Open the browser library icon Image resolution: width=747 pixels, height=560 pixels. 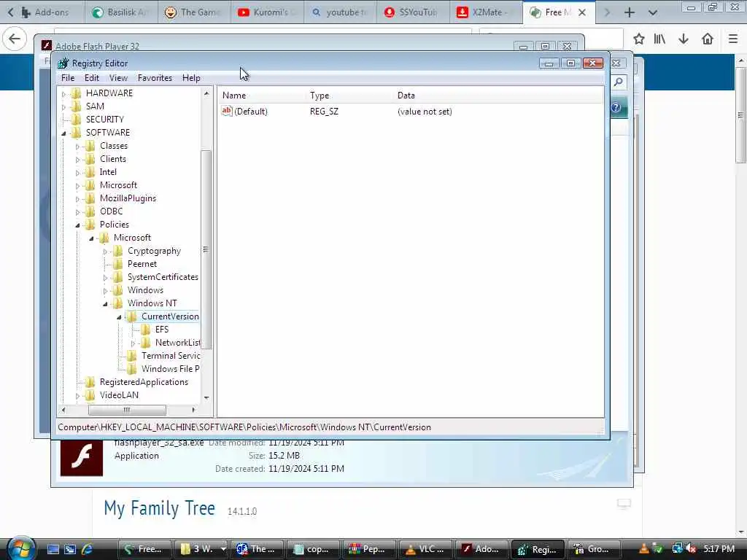[x=659, y=39]
